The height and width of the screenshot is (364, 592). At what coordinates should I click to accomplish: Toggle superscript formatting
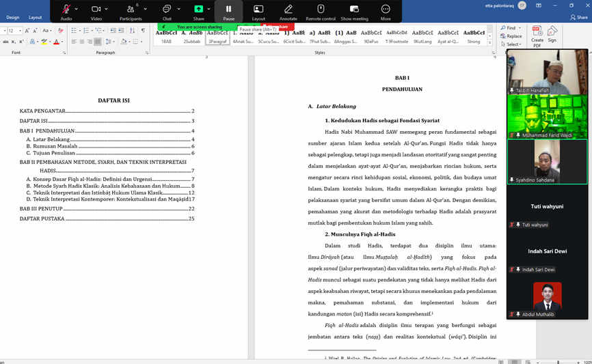[x=21, y=42]
